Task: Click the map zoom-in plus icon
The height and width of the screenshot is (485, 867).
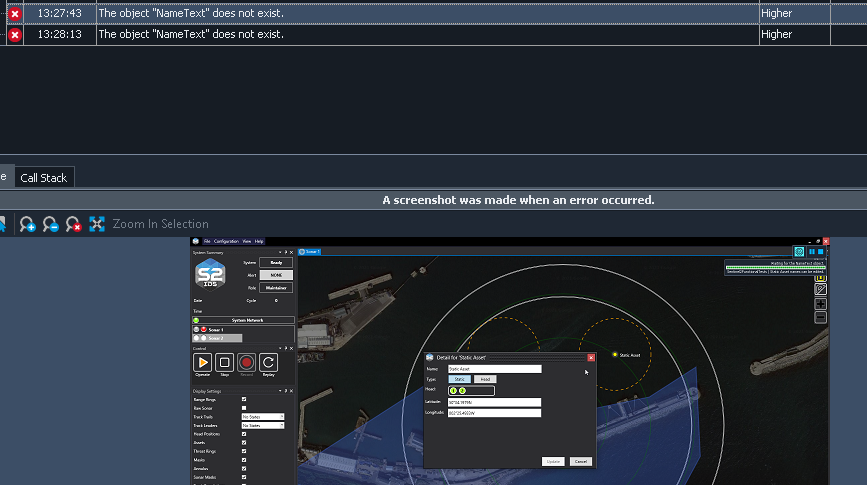Action: coord(821,304)
